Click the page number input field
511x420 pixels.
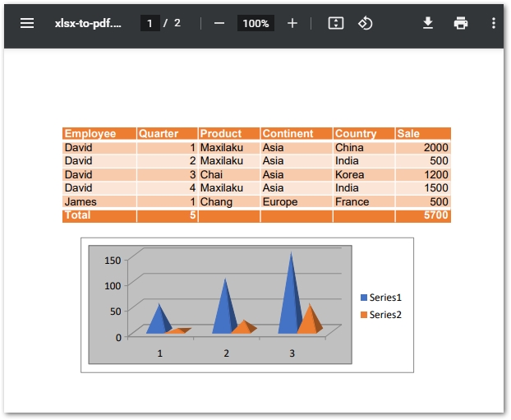150,23
